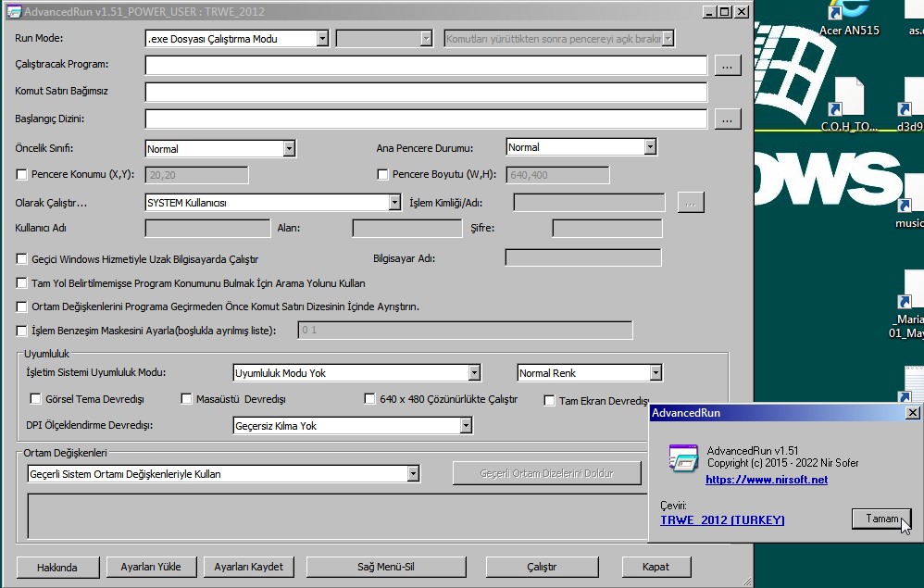Check Tam Yol Belirtilmemişse arama yolu option
This screenshot has height=588, width=924.
[x=22, y=282]
